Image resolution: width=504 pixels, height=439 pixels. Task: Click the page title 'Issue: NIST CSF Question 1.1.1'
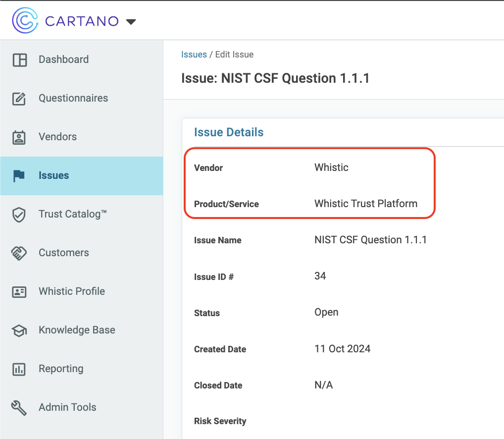275,78
